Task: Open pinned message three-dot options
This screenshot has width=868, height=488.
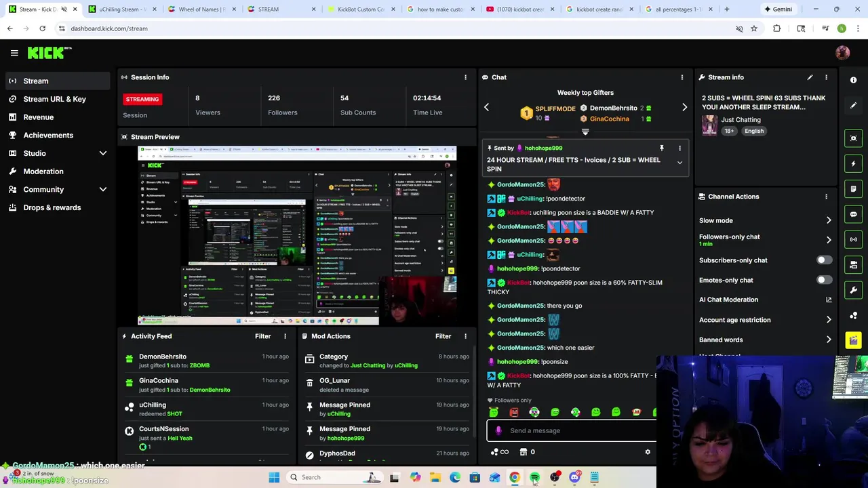Action: [679, 148]
